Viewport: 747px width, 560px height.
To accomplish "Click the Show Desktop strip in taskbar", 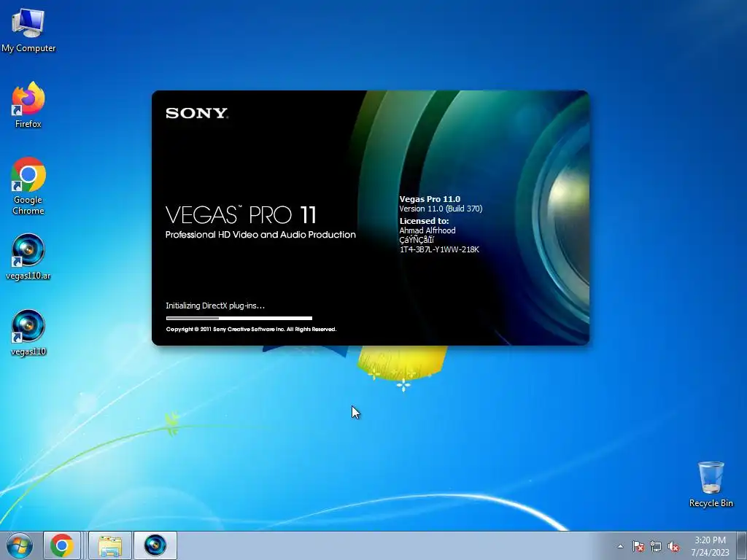I will click(742, 545).
